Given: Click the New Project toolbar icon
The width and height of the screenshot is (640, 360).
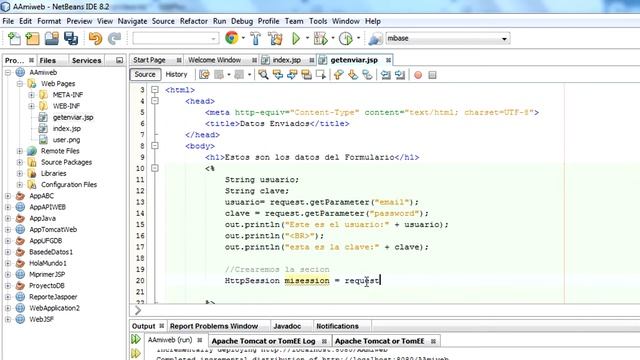Looking at the screenshot, I should pos(33,38).
